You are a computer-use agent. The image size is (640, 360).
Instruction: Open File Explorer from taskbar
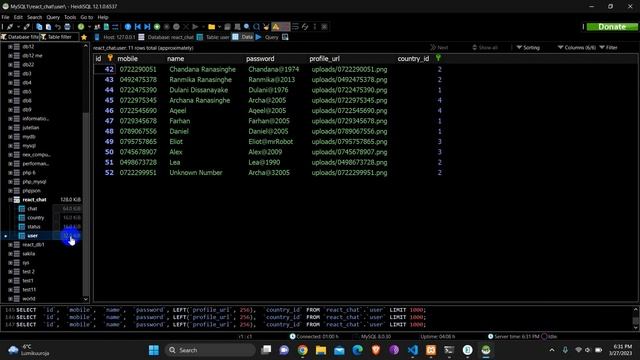(321, 350)
